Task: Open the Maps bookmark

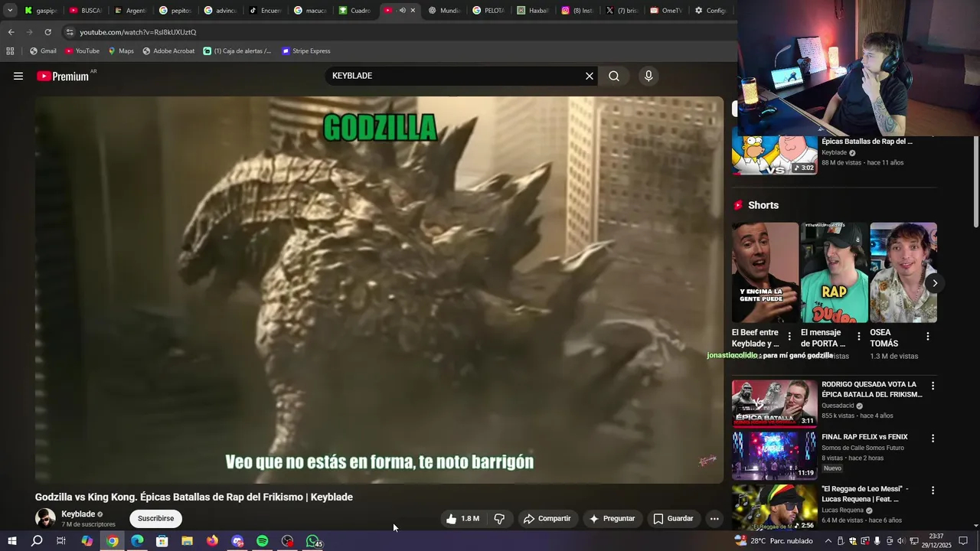Action: [x=121, y=51]
